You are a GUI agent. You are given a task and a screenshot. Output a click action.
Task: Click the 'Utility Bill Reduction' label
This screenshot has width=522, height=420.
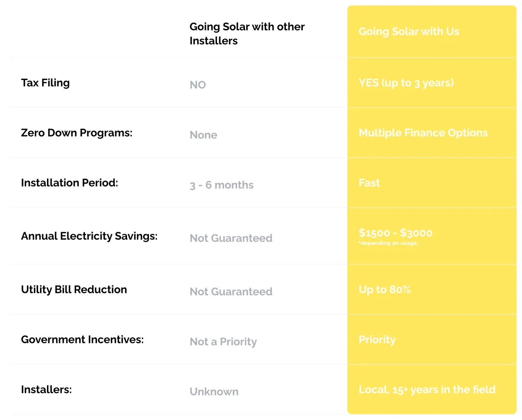[x=74, y=289]
